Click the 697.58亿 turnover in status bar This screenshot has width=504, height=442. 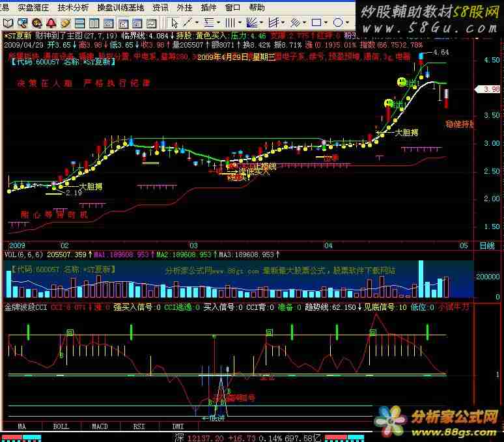click(x=303, y=438)
